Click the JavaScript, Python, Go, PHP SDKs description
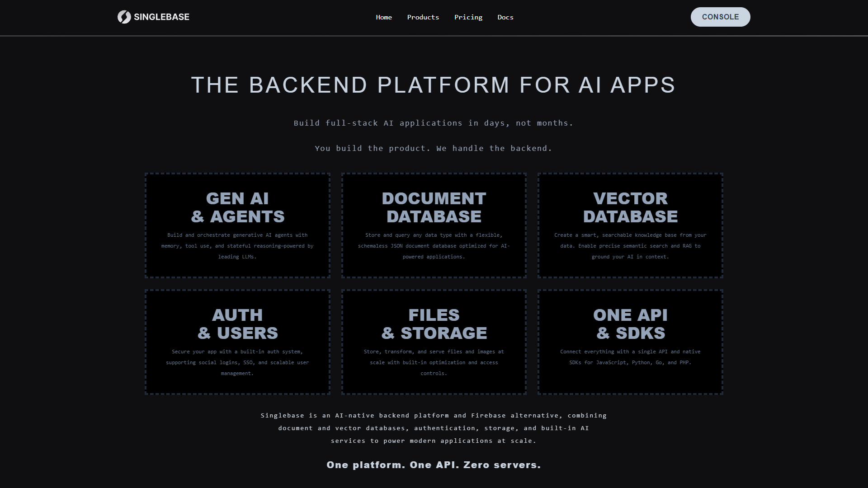The width and height of the screenshot is (868, 488). click(x=630, y=357)
